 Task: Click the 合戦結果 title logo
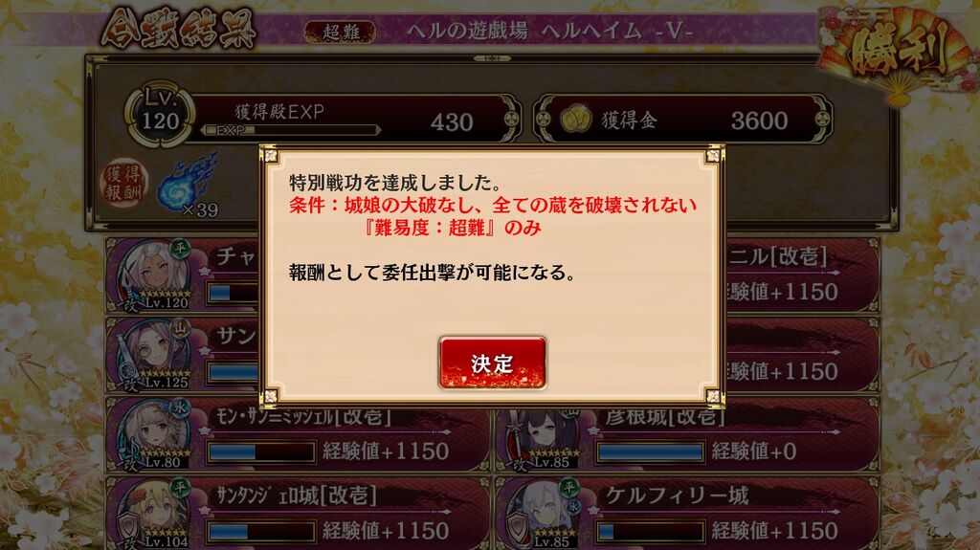[x=179, y=29]
